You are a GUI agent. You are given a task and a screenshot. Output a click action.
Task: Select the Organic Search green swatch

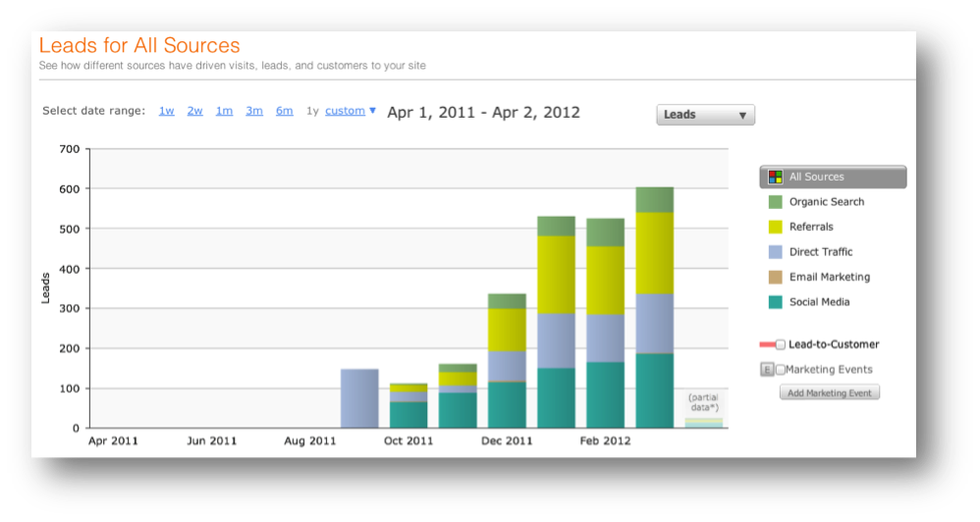point(775,202)
